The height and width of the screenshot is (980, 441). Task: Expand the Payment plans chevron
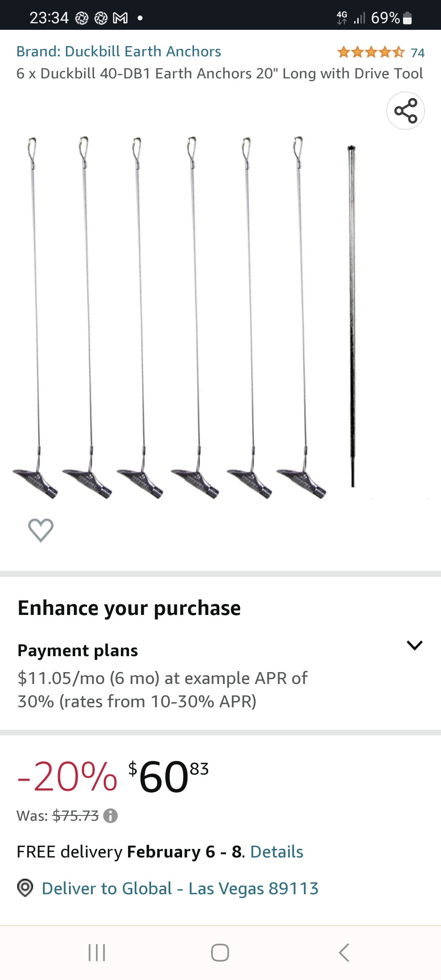[x=414, y=646]
